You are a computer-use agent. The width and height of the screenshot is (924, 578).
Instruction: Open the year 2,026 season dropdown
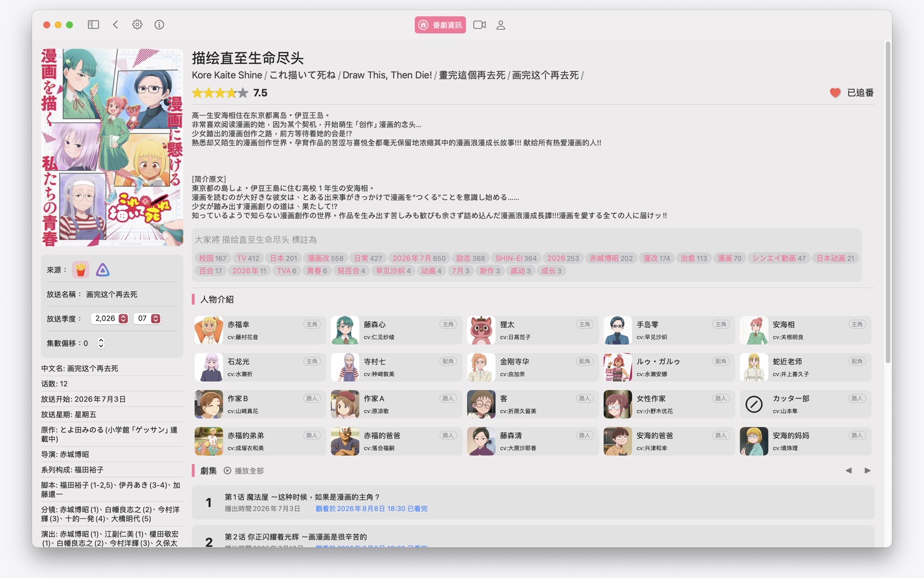(x=109, y=319)
